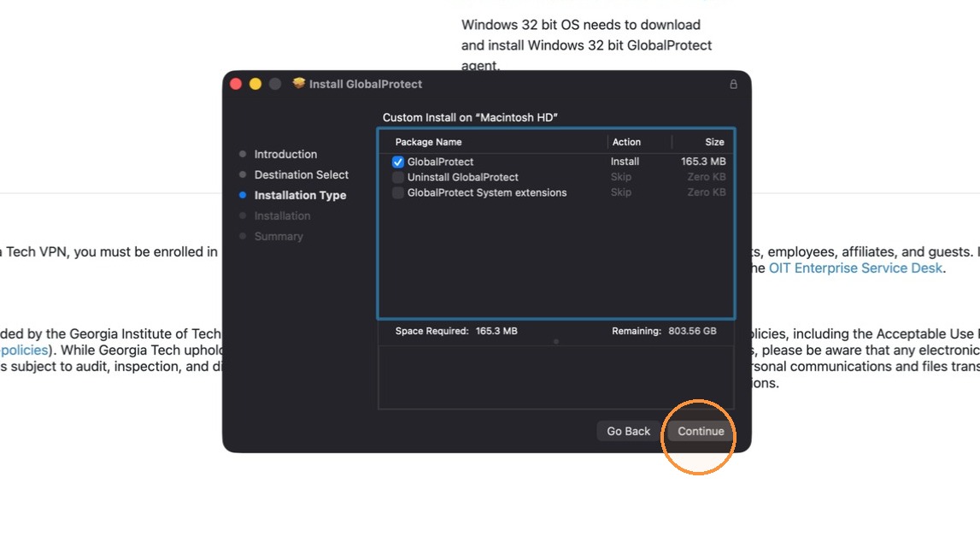Select the Introduction step label
The width and height of the screenshot is (980, 548).
point(285,154)
